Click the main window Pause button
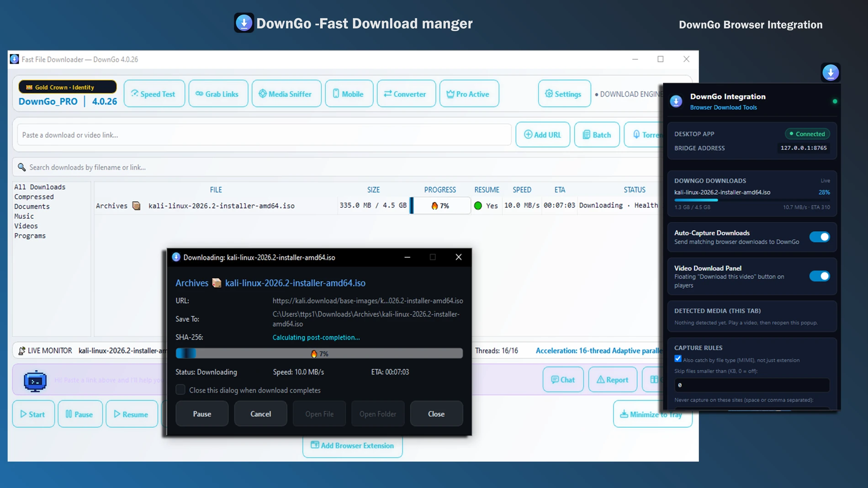The width and height of the screenshot is (868, 488). click(x=80, y=414)
